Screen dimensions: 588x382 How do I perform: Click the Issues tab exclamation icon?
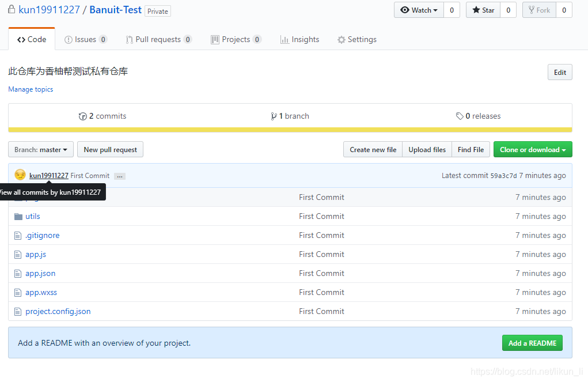69,39
